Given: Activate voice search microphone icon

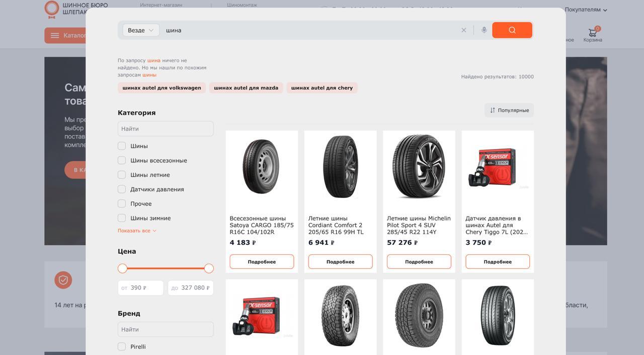Looking at the screenshot, I should click(484, 30).
